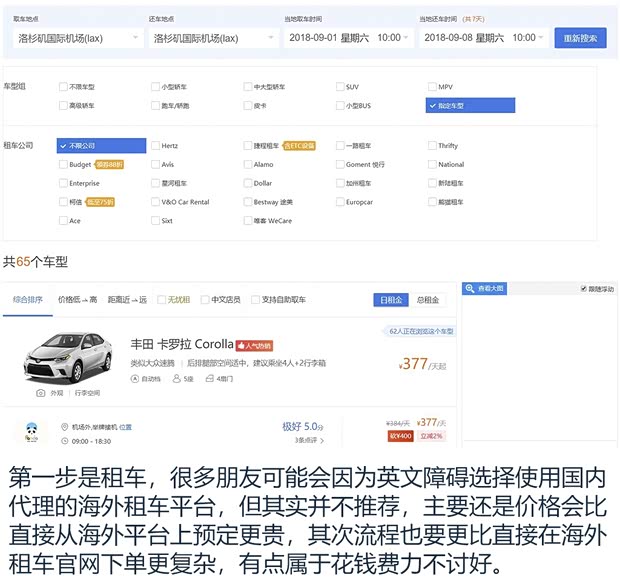Check the V&O Car Rental checkbox

pyautogui.click(x=155, y=202)
